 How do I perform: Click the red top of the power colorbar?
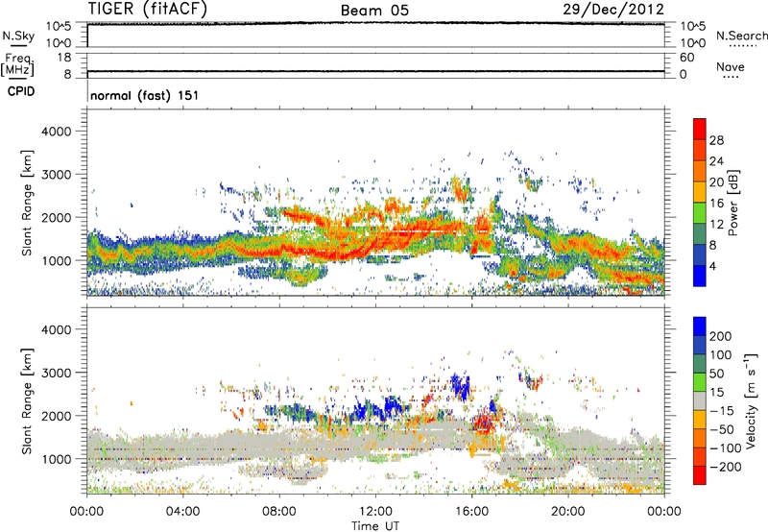[700, 129]
